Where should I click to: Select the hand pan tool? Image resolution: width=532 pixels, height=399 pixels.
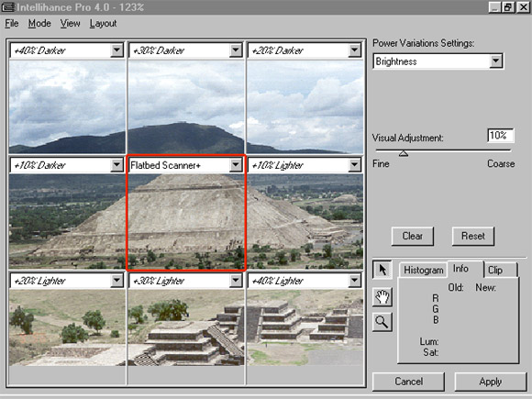click(x=382, y=297)
